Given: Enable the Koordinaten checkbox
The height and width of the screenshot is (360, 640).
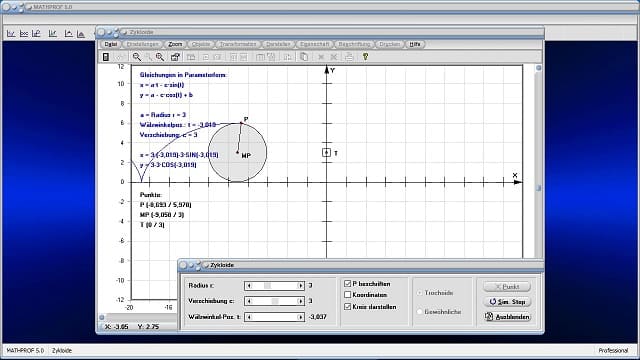Looking at the screenshot, I should pos(348,295).
